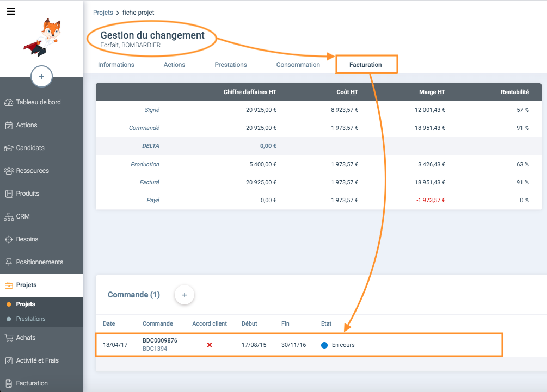547x392 pixels.
Task: Add a new Commande with plus button
Action: point(184,295)
